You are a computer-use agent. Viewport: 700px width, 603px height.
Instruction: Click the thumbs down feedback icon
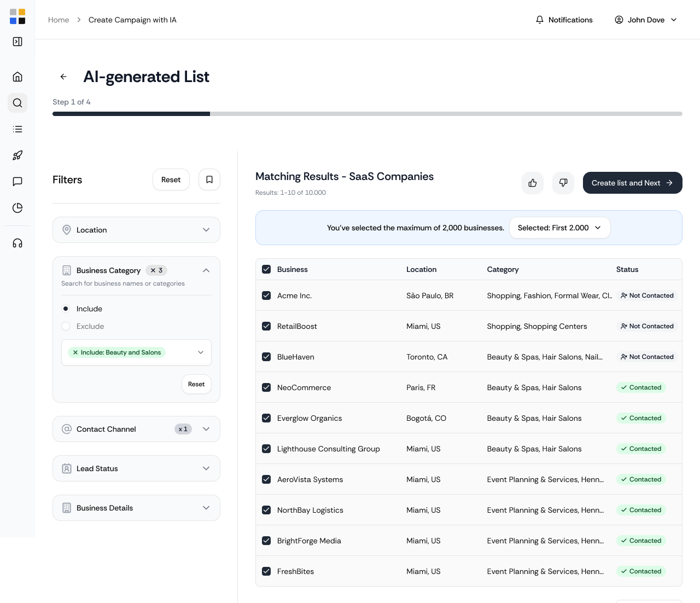[x=563, y=183]
